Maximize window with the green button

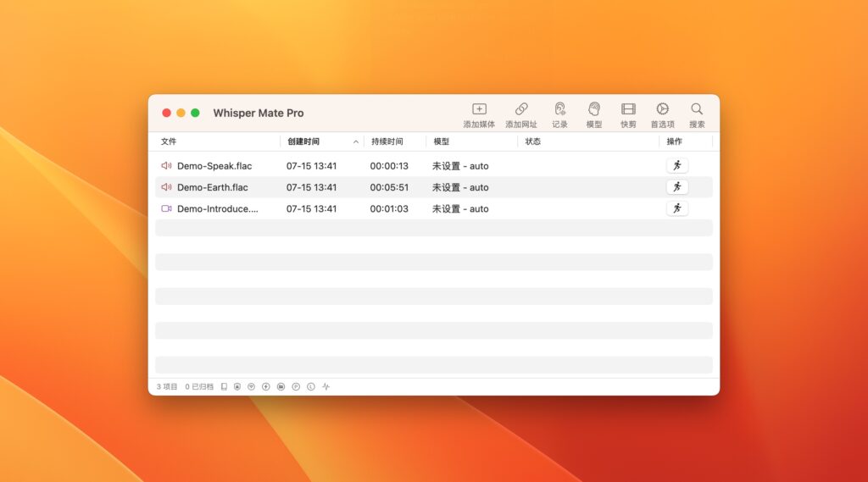195,113
